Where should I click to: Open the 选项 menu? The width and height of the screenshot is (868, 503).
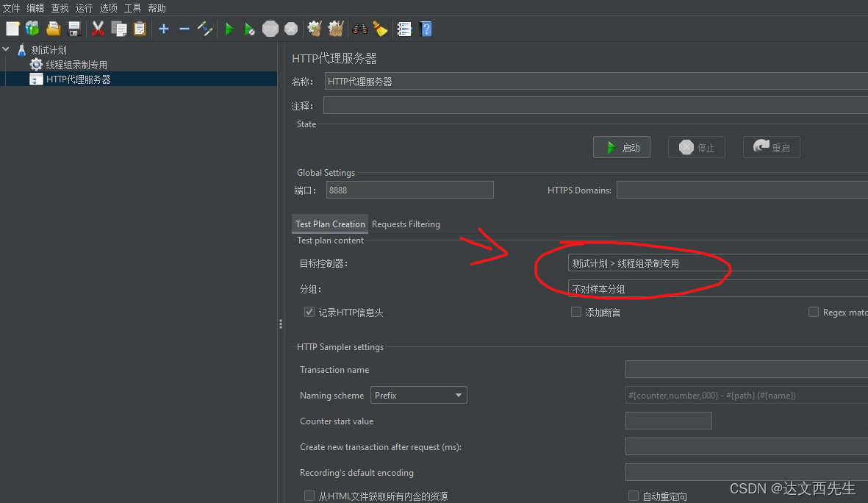click(109, 8)
